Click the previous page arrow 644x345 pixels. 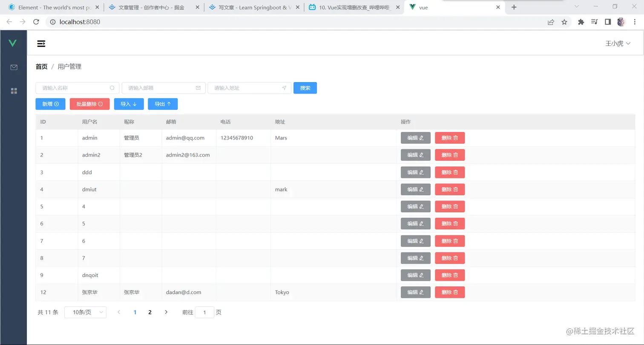click(119, 312)
